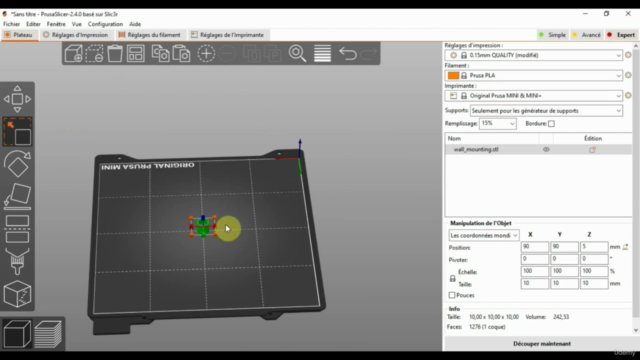Switch to Simple mode
Image resolution: width=640 pixels, height=360 pixels.
(553, 35)
